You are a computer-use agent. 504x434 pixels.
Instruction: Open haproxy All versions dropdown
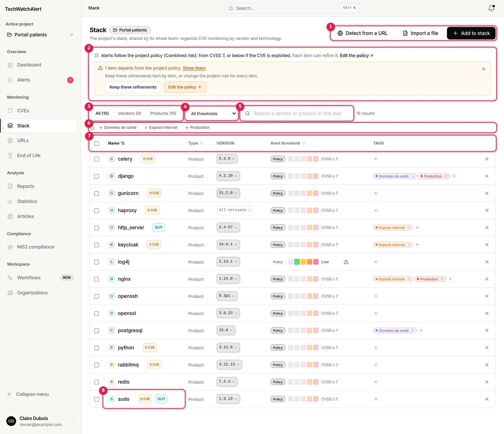point(235,210)
